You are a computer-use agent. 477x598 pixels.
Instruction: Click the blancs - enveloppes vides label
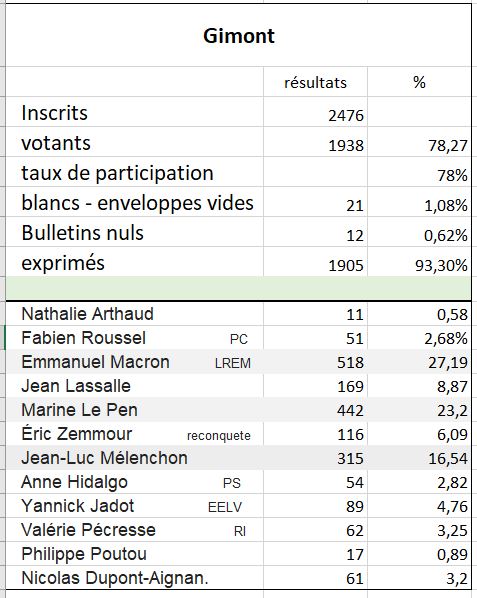pyautogui.click(x=137, y=203)
